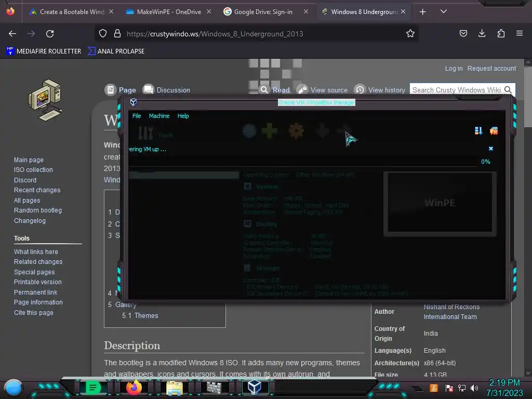Viewport: 532px width, 399px height.
Task: Click the Save to Pocket icon
Action: [x=463, y=33]
